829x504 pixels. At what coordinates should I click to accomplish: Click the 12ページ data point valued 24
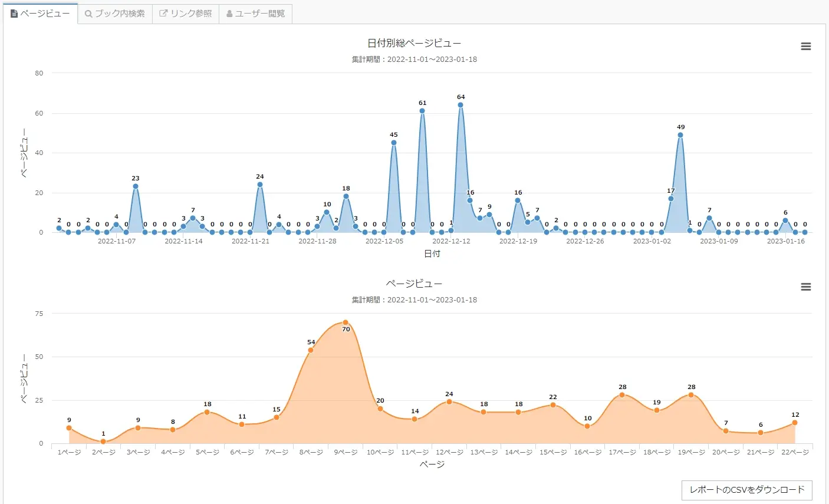click(449, 402)
